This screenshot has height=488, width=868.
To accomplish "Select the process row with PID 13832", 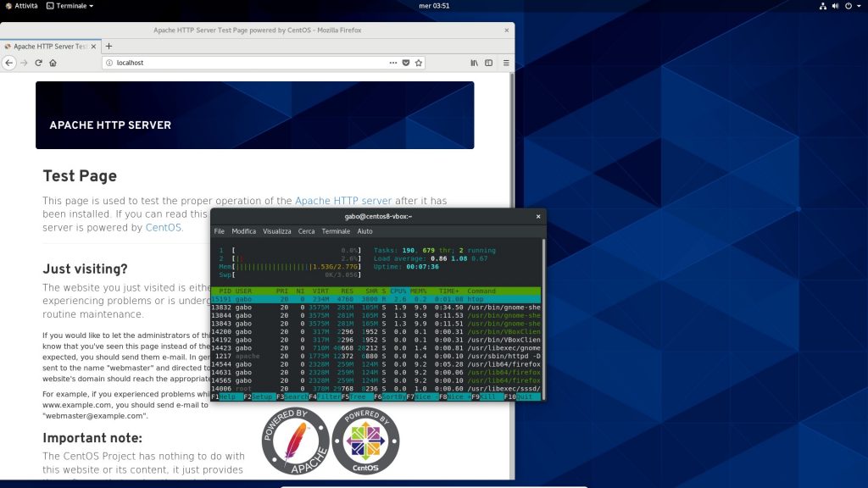I will coord(376,308).
